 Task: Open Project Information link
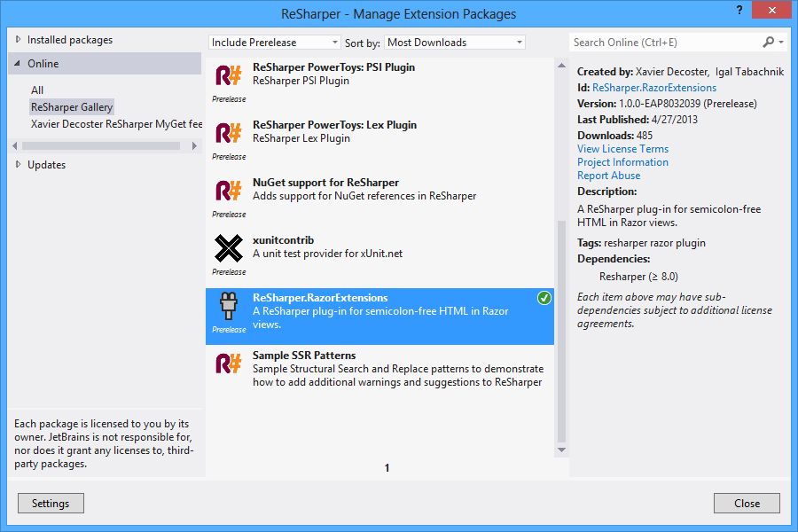623,162
